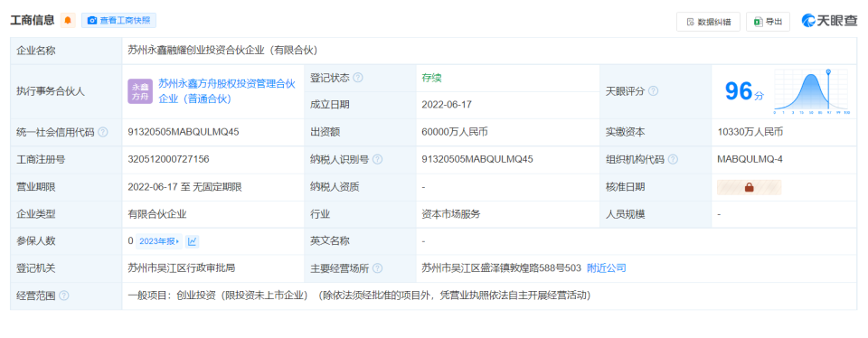Click help icon beside 纳税人识别号
The image size is (868, 338).
click(378, 159)
